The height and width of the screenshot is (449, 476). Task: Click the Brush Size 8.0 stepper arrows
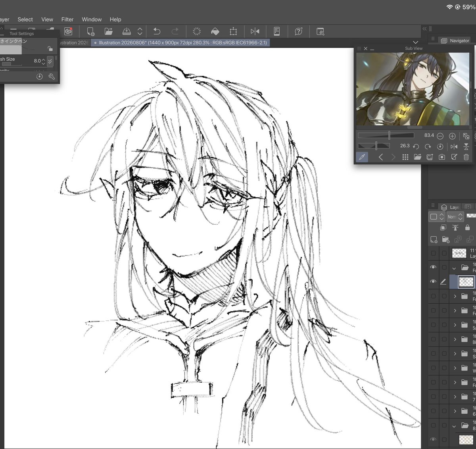pos(44,61)
